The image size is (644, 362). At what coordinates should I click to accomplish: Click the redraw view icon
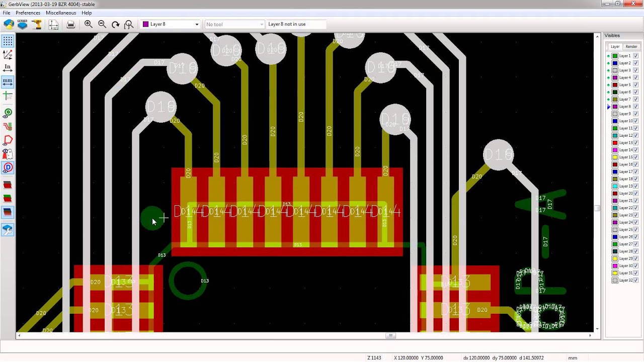click(116, 24)
